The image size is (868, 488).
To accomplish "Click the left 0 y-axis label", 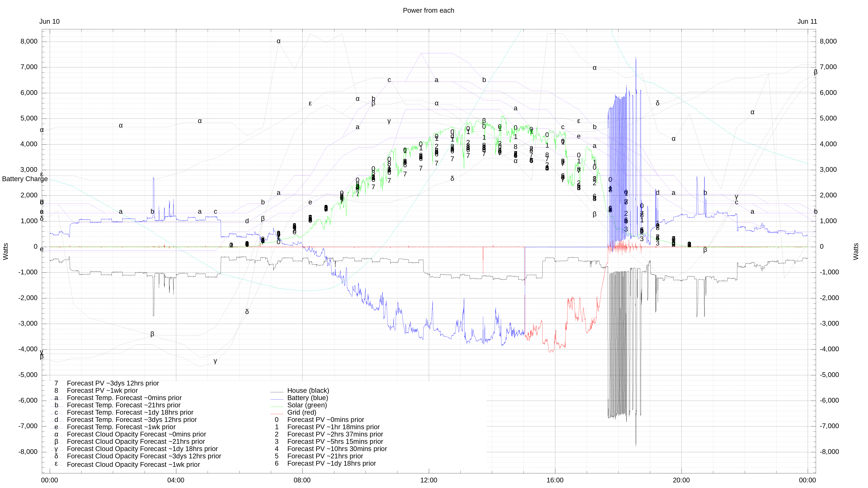I will pos(35,247).
